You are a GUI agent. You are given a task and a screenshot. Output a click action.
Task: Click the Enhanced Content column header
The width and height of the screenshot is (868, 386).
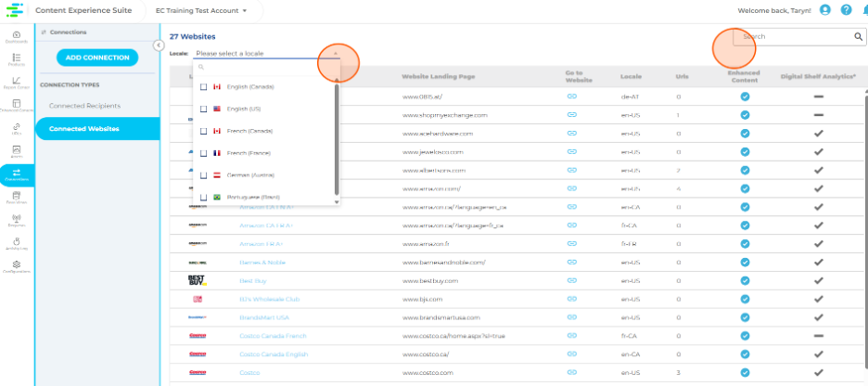tap(745, 76)
